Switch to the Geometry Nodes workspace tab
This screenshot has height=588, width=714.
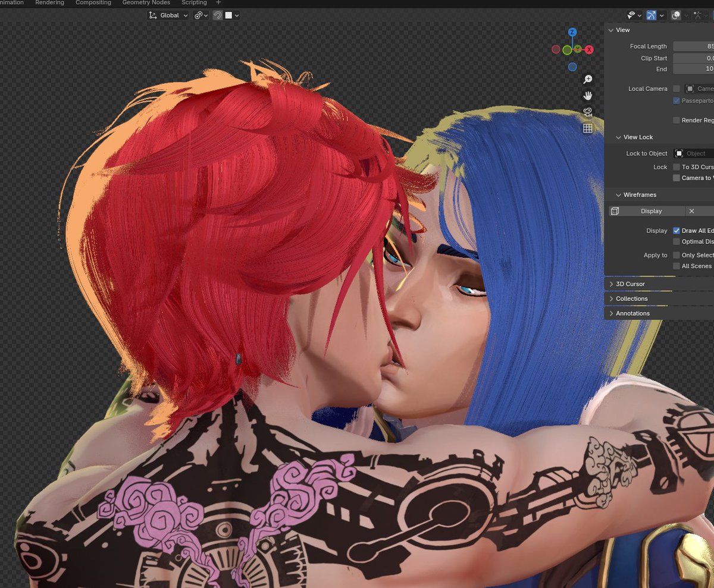point(146,2)
